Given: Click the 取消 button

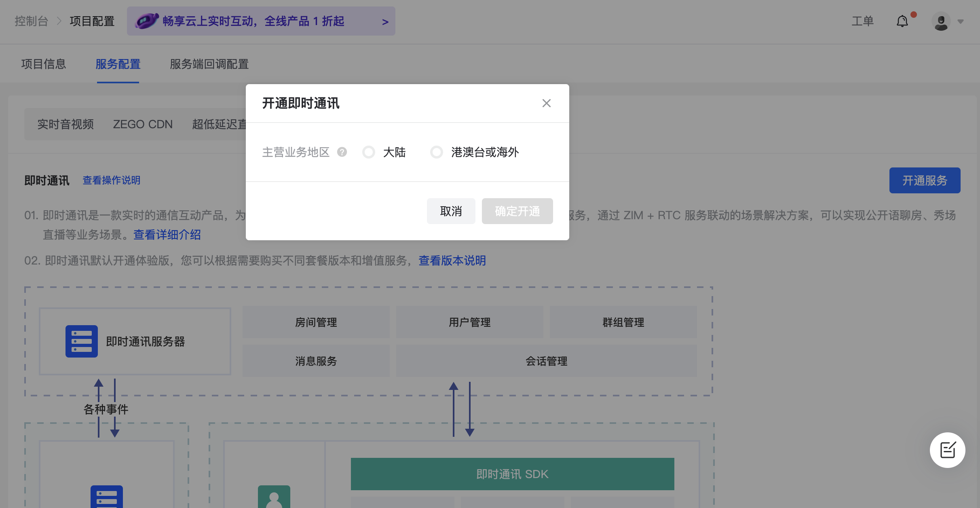Looking at the screenshot, I should (451, 211).
